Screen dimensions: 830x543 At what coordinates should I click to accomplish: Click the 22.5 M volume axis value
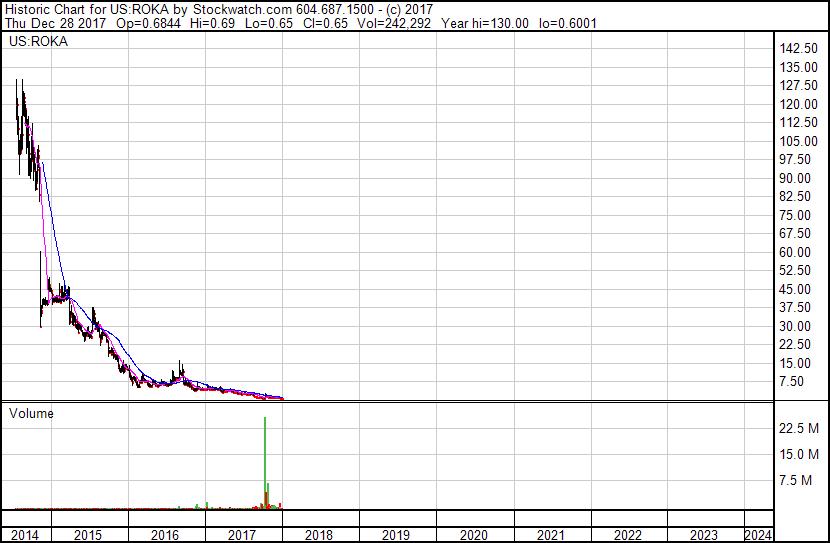coord(799,428)
